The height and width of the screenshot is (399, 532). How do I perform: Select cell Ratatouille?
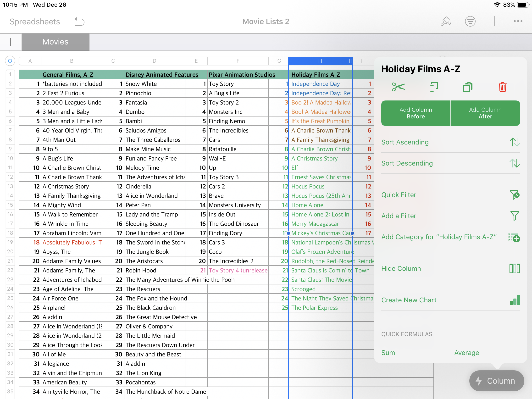238,149
